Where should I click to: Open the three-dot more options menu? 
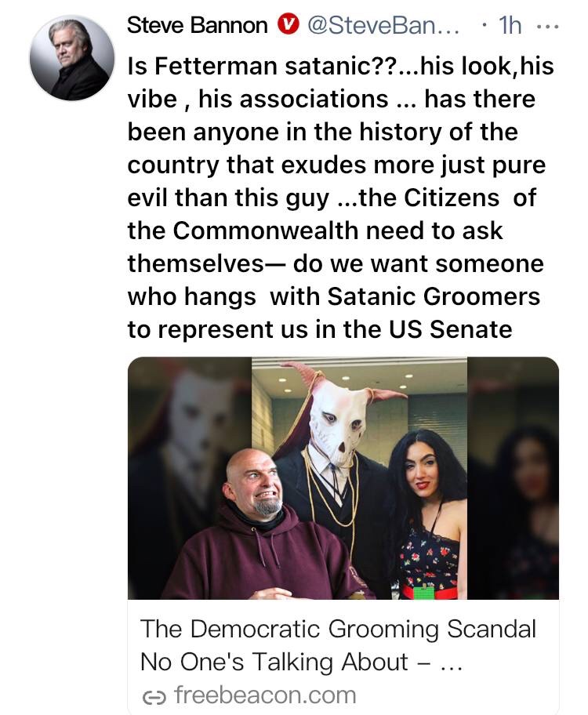click(547, 27)
